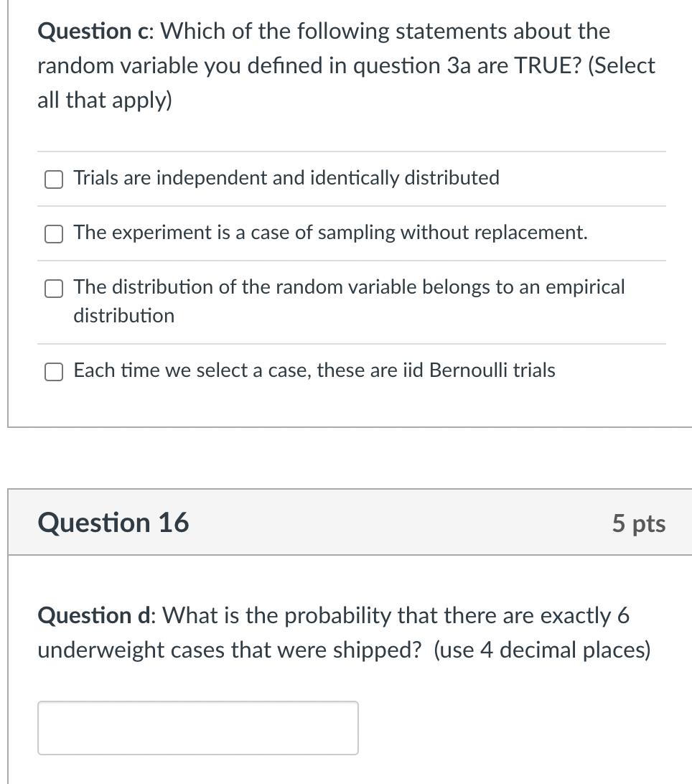692x784 pixels.
Task: Click 'The experiment is a case' label text
Action: click(330, 233)
